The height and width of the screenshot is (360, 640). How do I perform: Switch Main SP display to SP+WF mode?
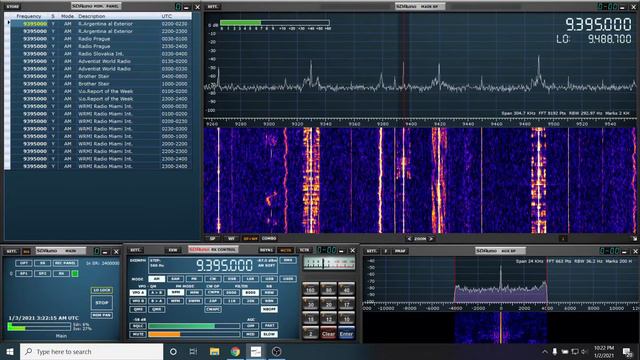[250, 238]
